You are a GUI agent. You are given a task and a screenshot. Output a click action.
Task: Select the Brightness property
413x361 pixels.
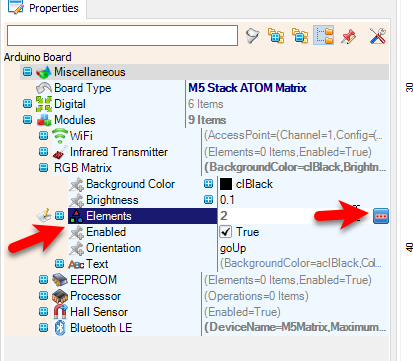tap(112, 200)
